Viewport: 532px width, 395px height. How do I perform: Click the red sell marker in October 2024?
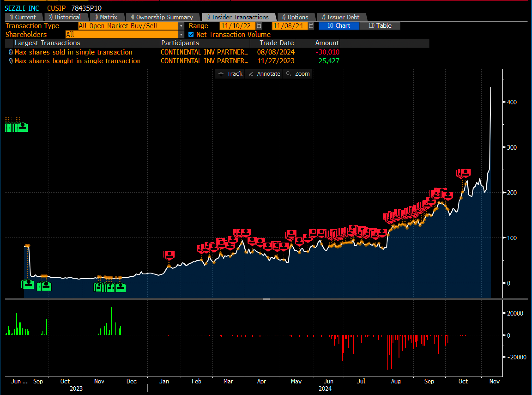[x=465, y=173]
